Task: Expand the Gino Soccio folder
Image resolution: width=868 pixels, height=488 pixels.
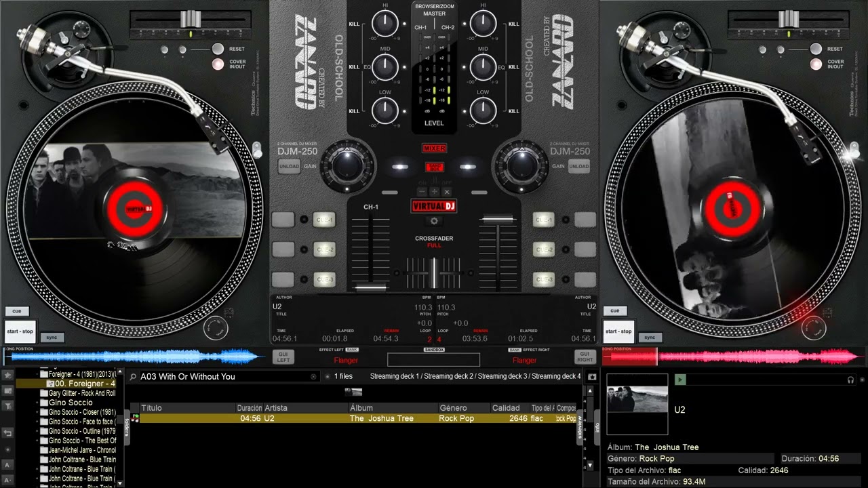Action: [x=37, y=403]
